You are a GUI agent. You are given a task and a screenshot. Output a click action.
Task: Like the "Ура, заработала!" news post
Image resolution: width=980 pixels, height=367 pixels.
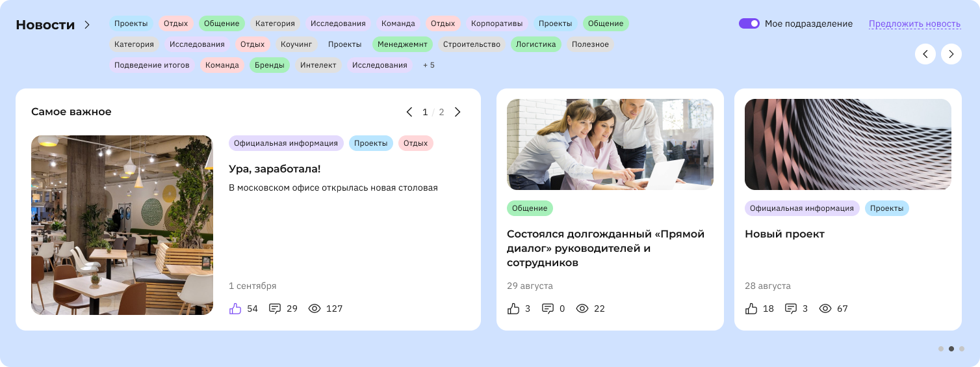point(235,308)
